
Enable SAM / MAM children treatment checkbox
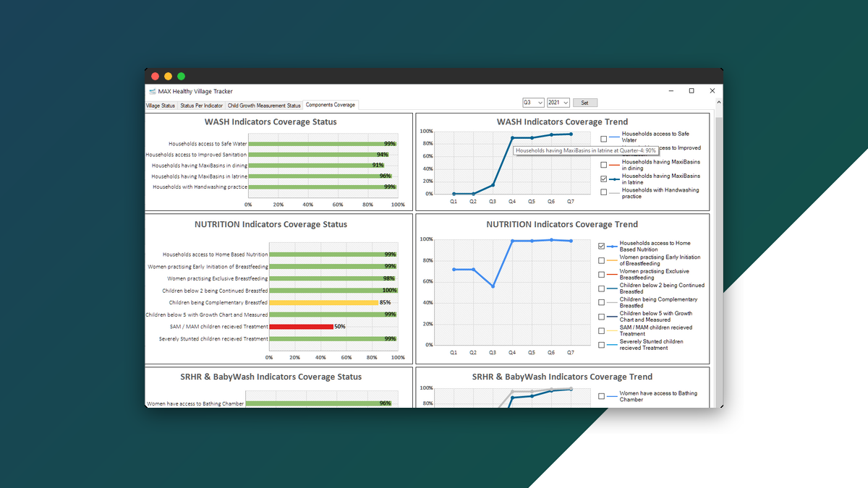602,331
